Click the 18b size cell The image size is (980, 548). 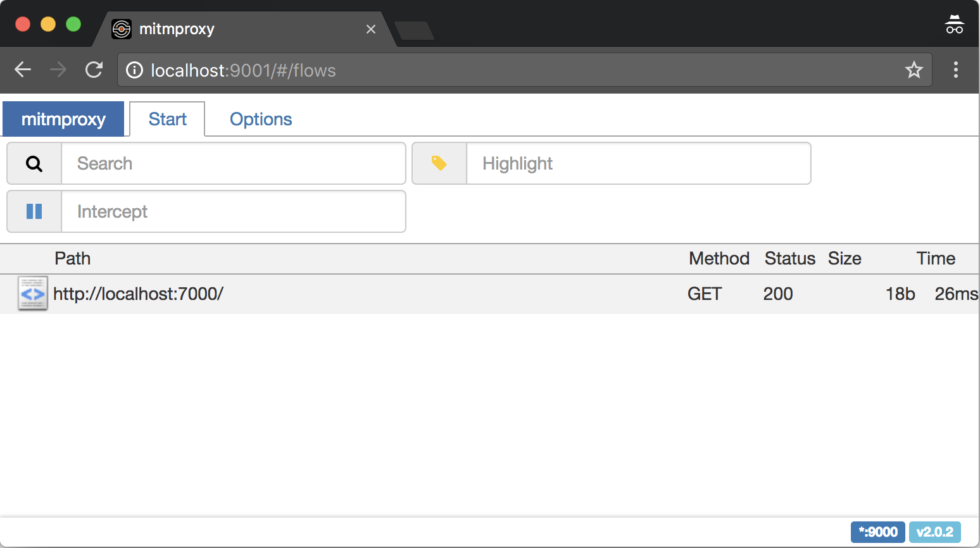point(900,294)
